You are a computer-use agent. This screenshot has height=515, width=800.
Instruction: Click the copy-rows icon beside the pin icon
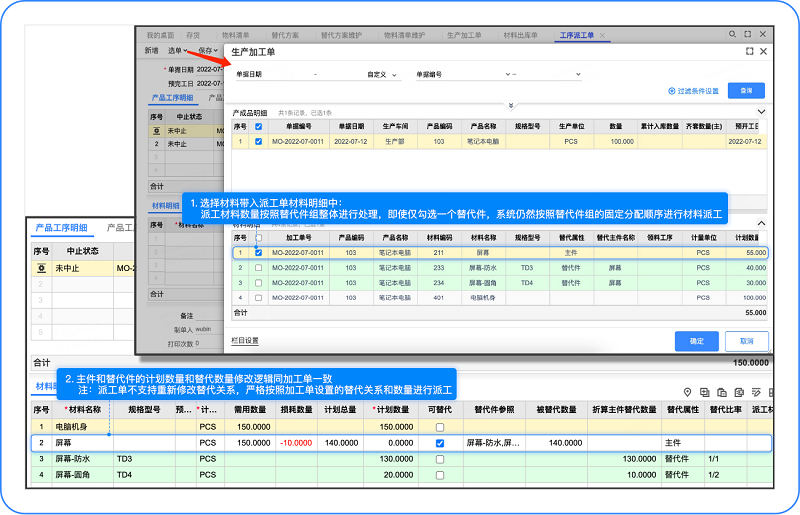pyautogui.click(x=705, y=392)
